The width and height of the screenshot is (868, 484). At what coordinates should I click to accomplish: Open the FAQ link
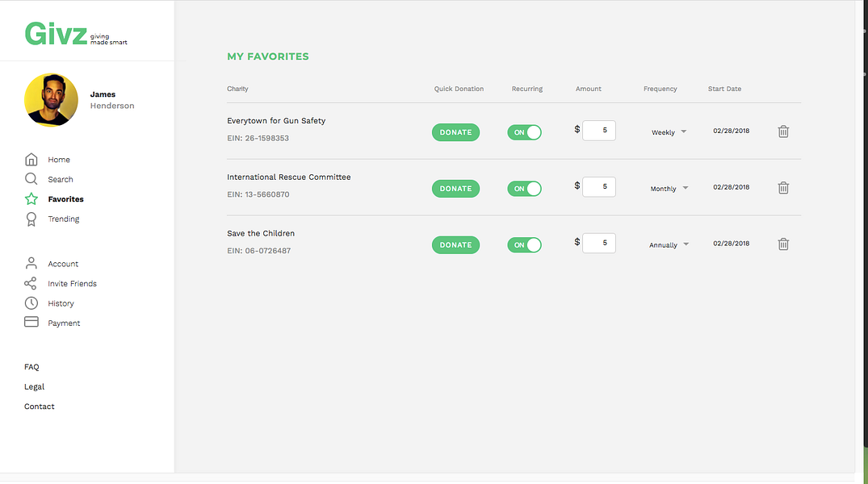[31, 367]
